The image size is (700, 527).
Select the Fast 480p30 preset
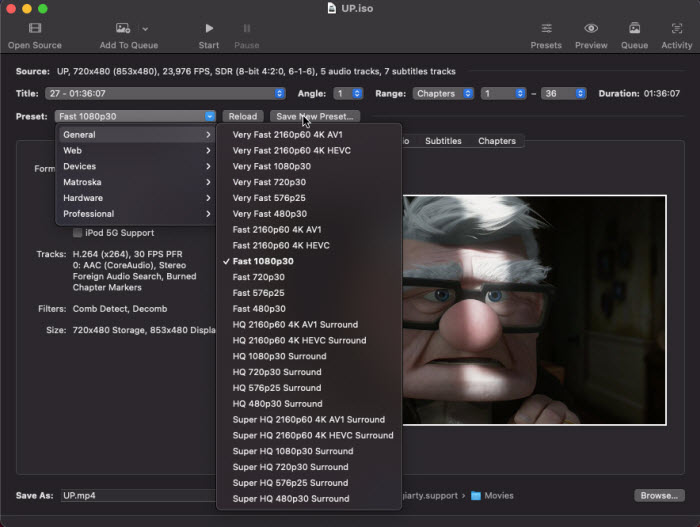[309, 309]
